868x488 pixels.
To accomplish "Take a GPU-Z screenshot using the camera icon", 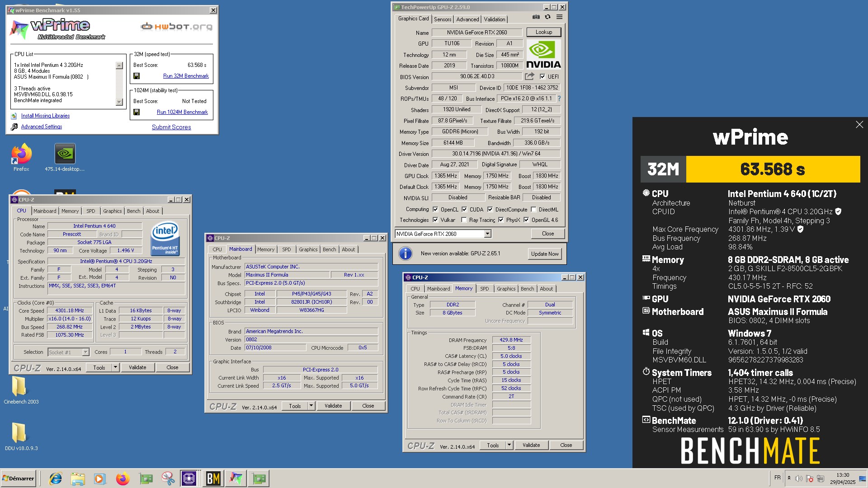I will (x=536, y=17).
